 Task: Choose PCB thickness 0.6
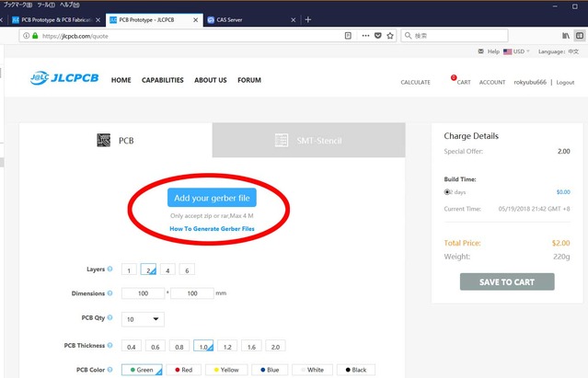coord(156,346)
